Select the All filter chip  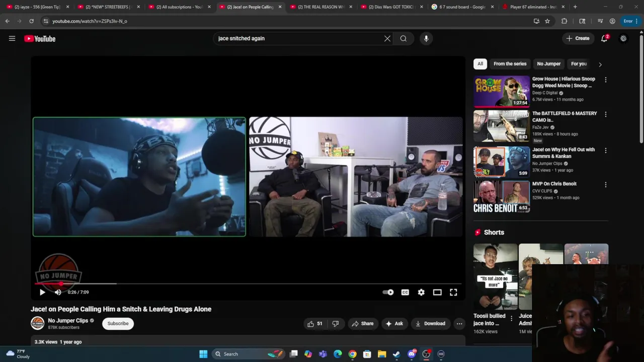tap(480, 64)
